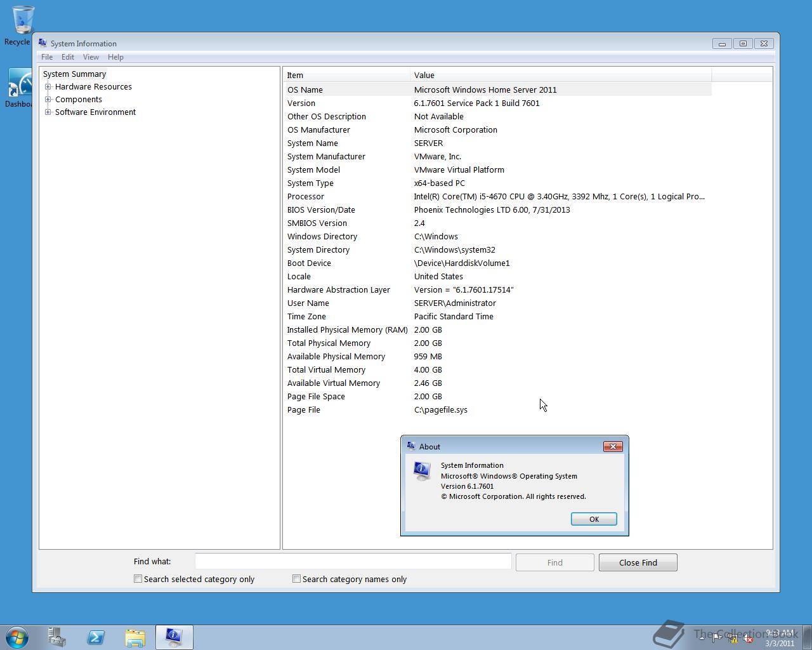Viewport: 812px width, 650px height.
Task: Open the File menu
Action: [47, 57]
